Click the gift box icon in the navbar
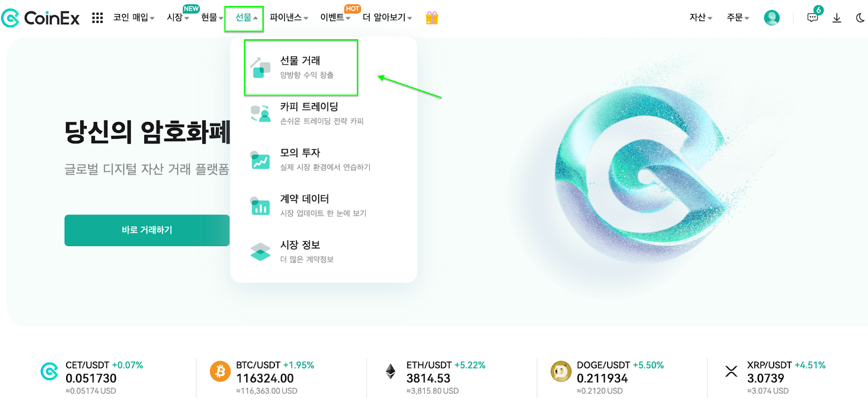Viewport: 868px width, 411px height. click(432, 18)
